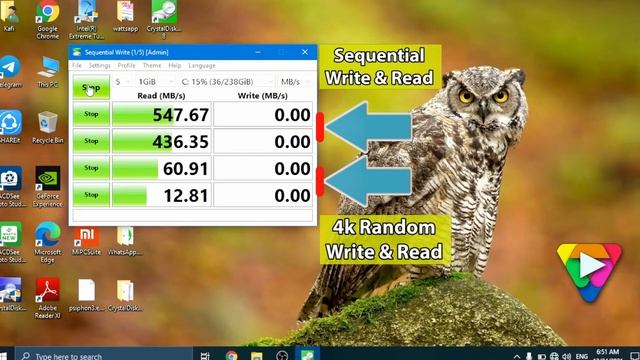Open the drive dropdown showing C: 15%
640x360 pixels.
pos(227,82)
